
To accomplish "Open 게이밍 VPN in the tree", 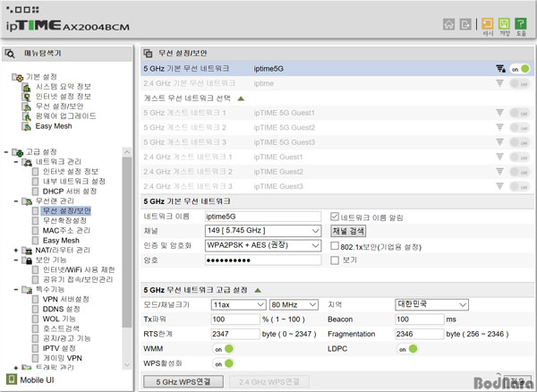I will click(x=63, y=359).
